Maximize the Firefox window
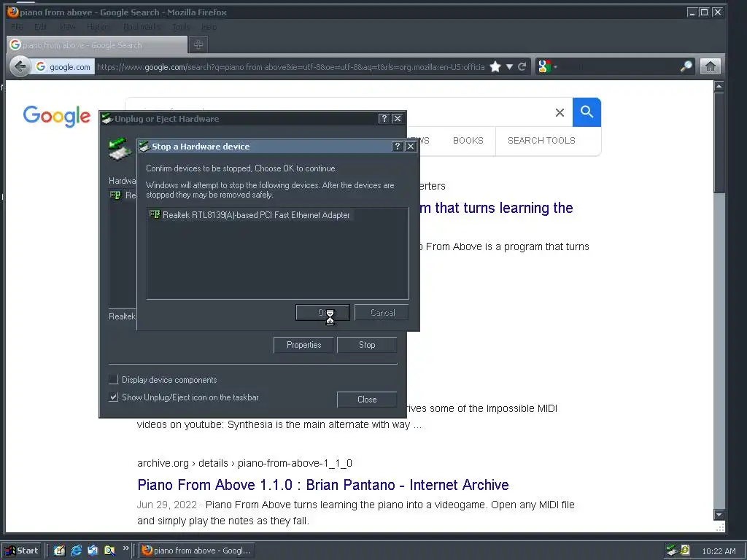 704,12
